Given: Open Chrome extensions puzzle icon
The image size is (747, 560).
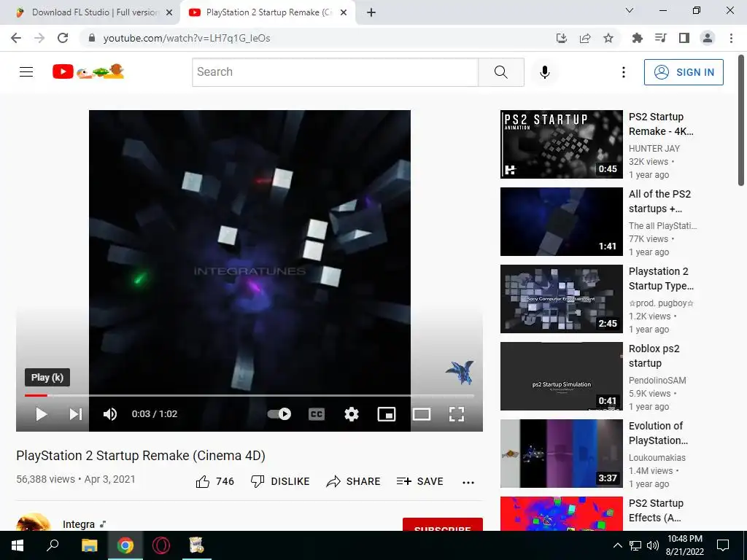Looking at the screenshot, I should 637,38.
